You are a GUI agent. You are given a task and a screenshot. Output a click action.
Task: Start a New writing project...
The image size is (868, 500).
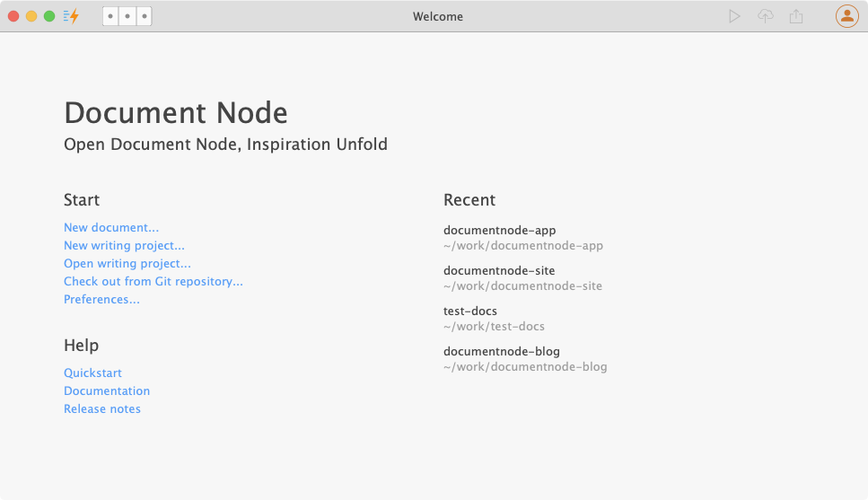coord(124,245)
